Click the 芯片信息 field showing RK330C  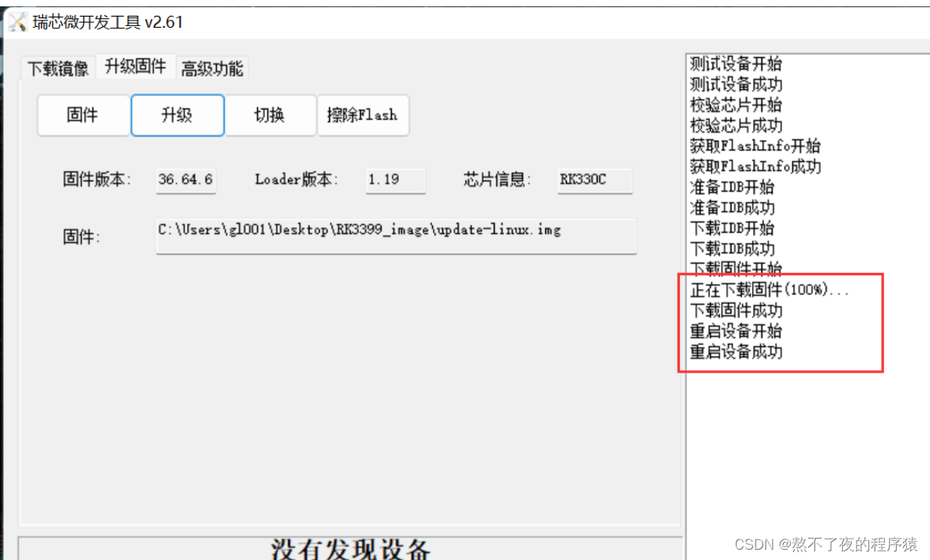pyautogui.click(x=594, y=180)
